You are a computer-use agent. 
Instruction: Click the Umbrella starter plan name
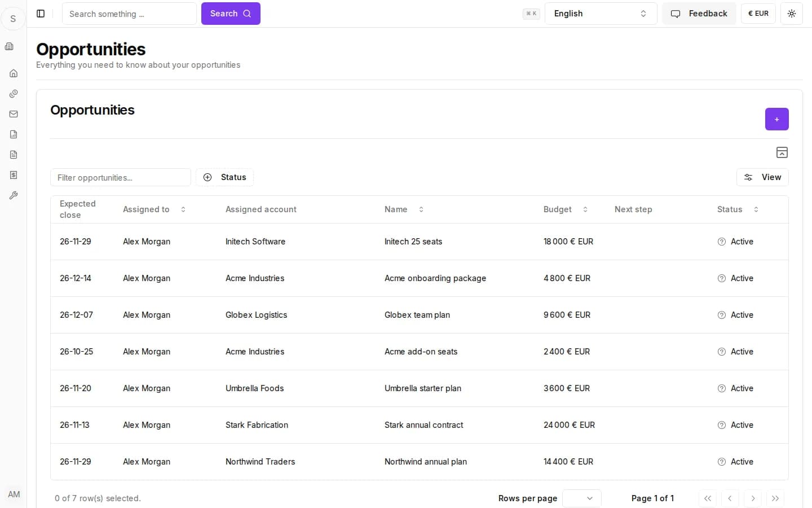[x=423, y=388]
